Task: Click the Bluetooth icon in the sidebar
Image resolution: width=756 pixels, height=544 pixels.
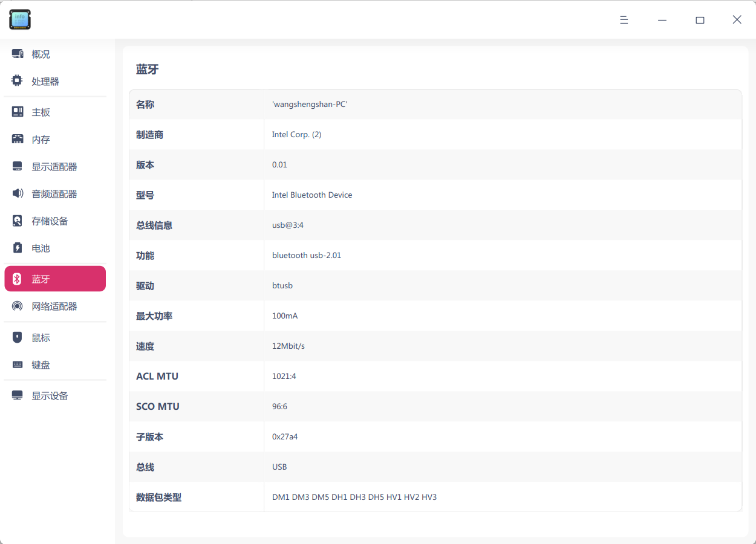Action: pyautogui.click(x=16, y=278)
